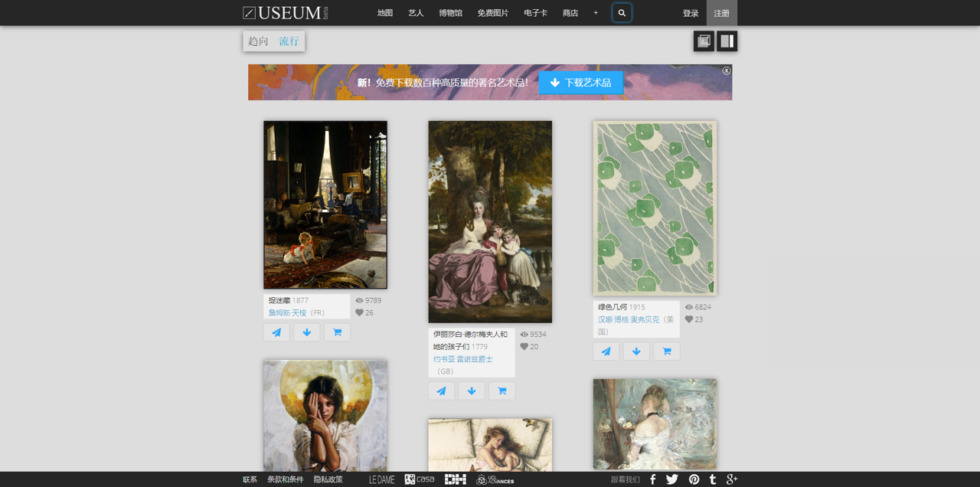The image size is (980, 487).
Task: Switch to single-image grid view icon
Action: 704,41
